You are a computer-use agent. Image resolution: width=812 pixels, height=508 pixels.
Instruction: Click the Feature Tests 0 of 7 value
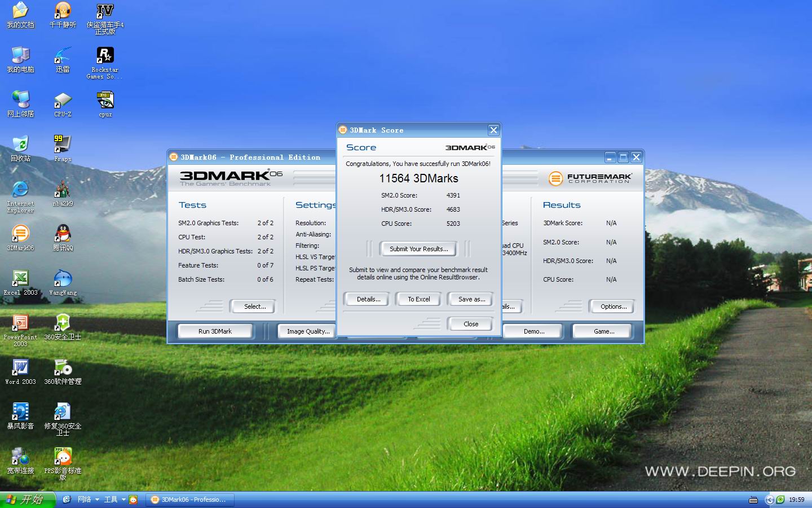(x=265, y=265)
